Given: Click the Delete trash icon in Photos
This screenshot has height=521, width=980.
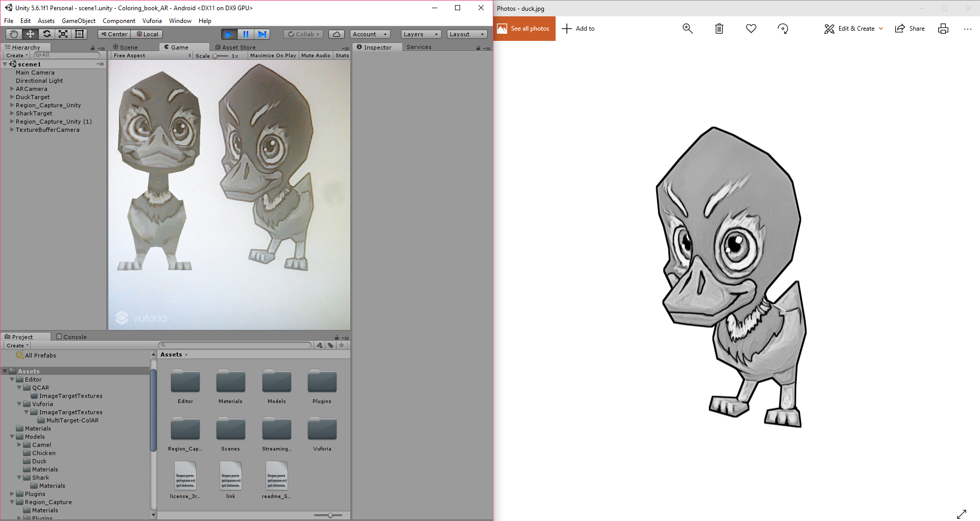Looking at the screenshot, I should [x=719, y=29].
